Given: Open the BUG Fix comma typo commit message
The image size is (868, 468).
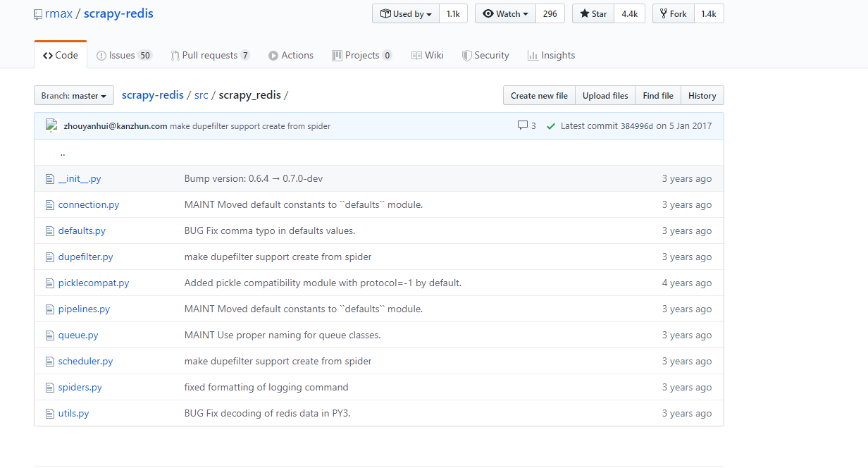Looking at the screenshot, I should tap(270, 231).
